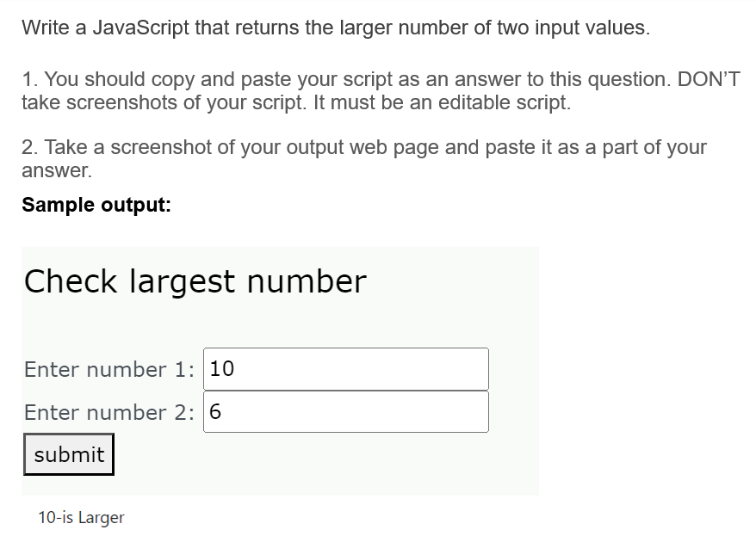Viewport: 756px width, 536px height.
Task: Click the Check largest number heading
Action: (x=195, y=280)
